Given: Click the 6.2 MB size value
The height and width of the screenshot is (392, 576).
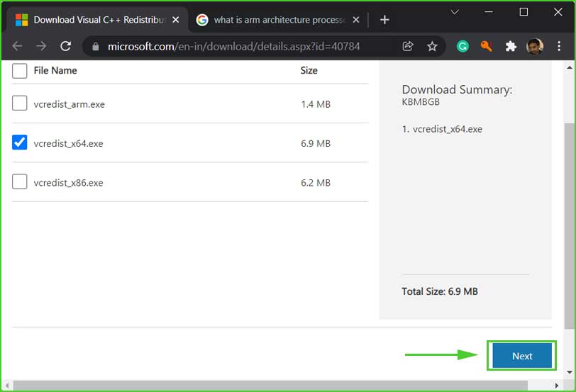Looking at the screenshot, I should [x=316, y=183].
